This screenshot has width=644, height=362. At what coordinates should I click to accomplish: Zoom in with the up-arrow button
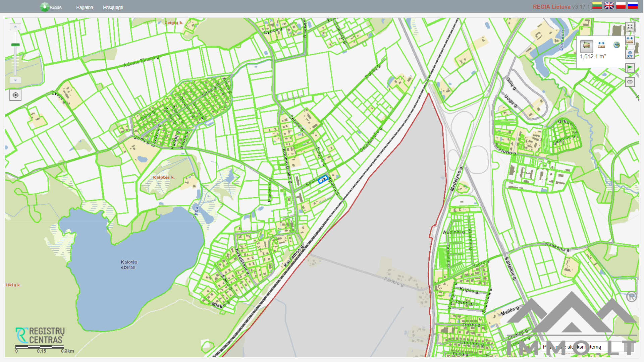tap(15, 26)
